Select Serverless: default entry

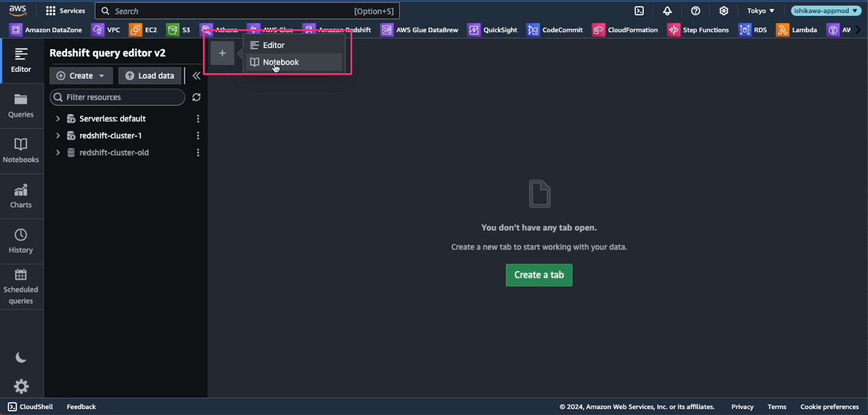(112, 119)
